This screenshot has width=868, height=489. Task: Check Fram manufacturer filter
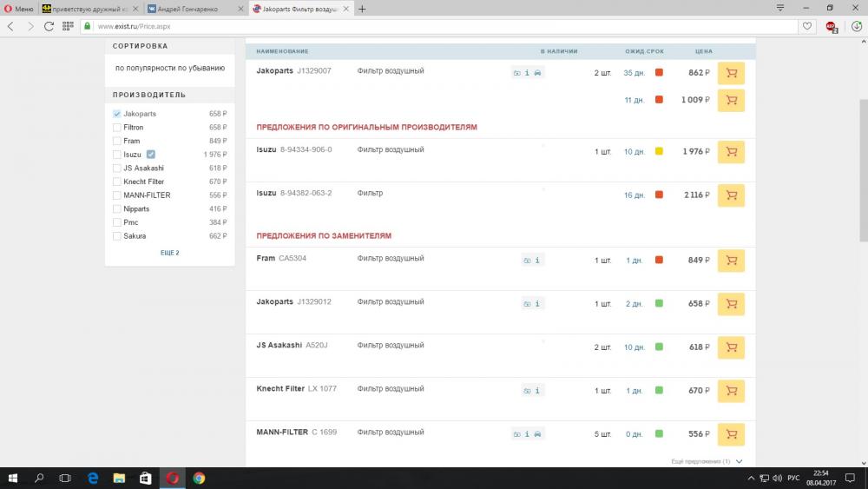point(117,141)
